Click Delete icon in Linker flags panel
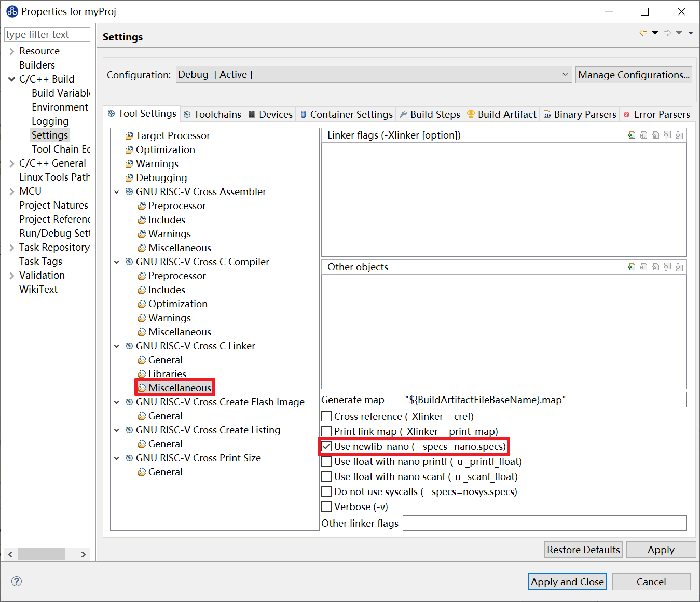The height and width of the screenshot is (602, 700). [x=643, y=135]
